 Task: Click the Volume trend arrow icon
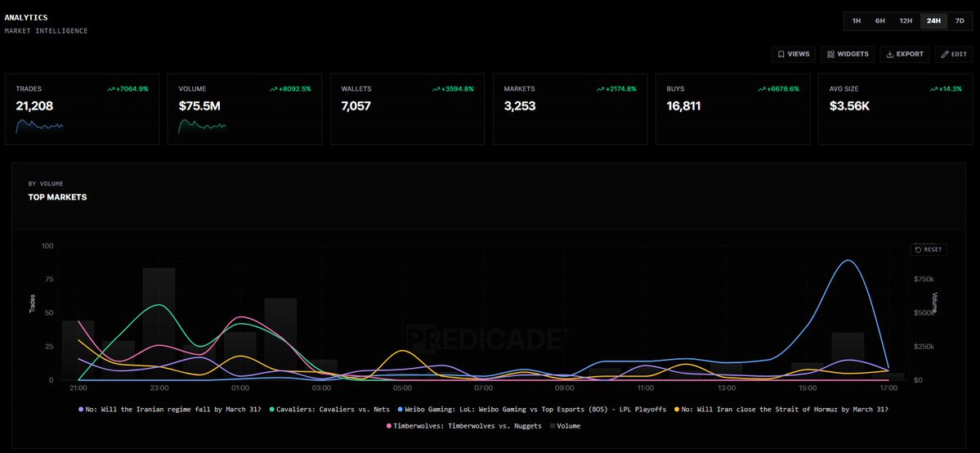point(273,89)
